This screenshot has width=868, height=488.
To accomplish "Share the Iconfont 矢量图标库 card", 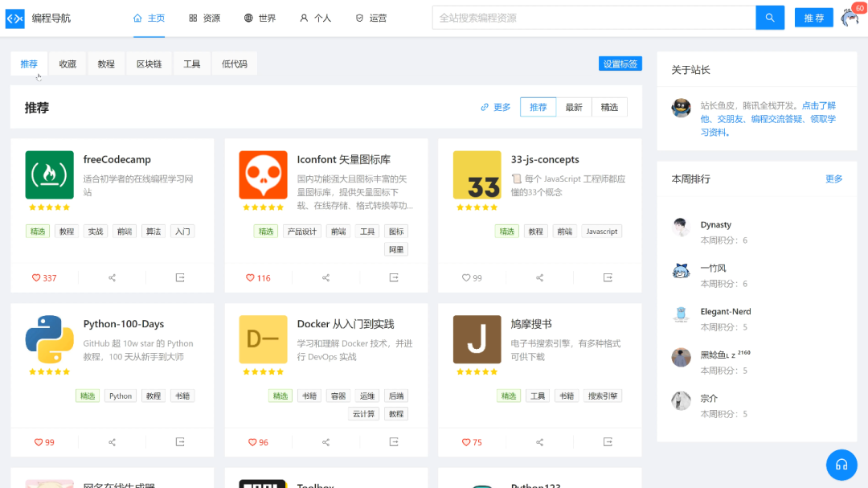I will point(325,278).
